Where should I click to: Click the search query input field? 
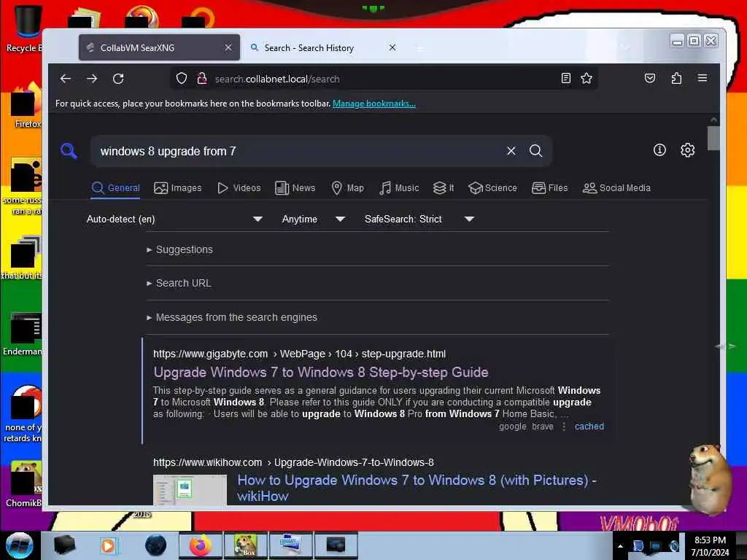(x=300, y=152)
